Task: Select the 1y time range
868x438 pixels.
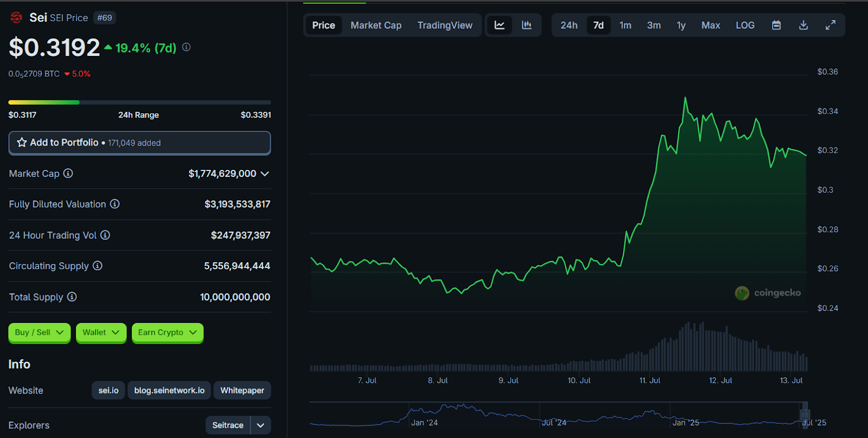Action: [x=681, y=25]
